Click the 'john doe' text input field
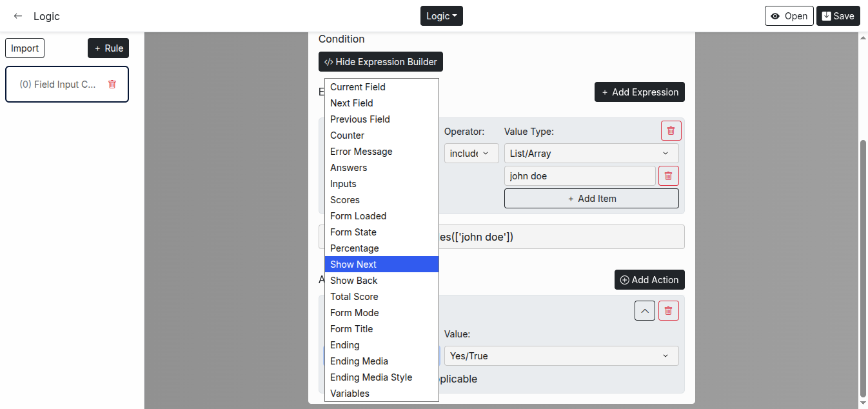 pos(579,175)
